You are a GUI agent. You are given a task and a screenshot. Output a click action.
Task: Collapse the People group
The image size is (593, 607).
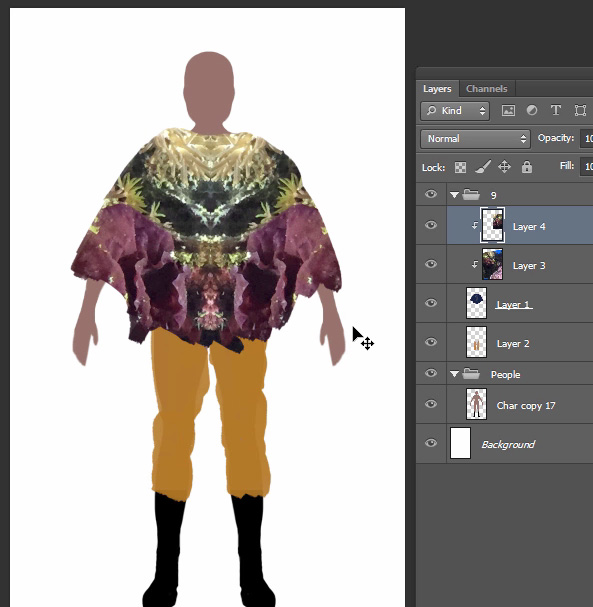tap(454, 374)
